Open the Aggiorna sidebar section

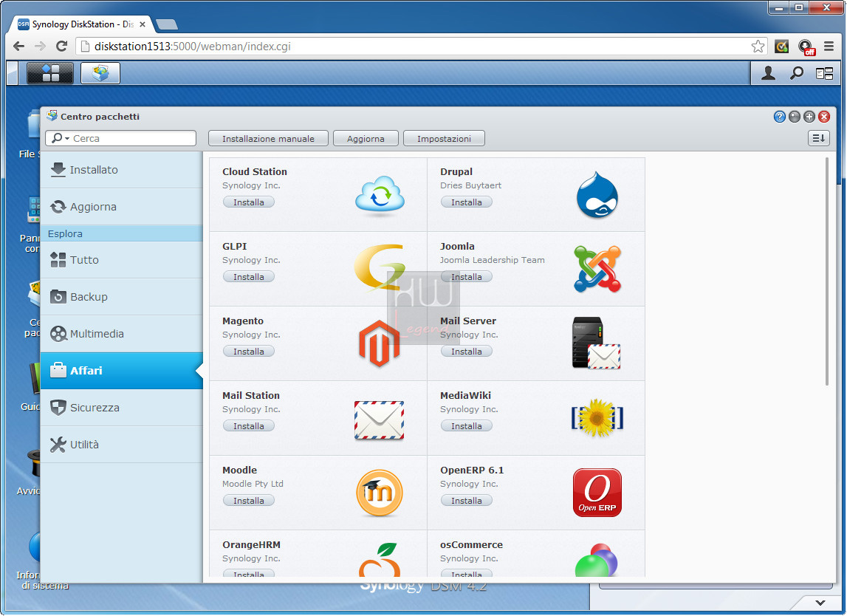(122, 206)
